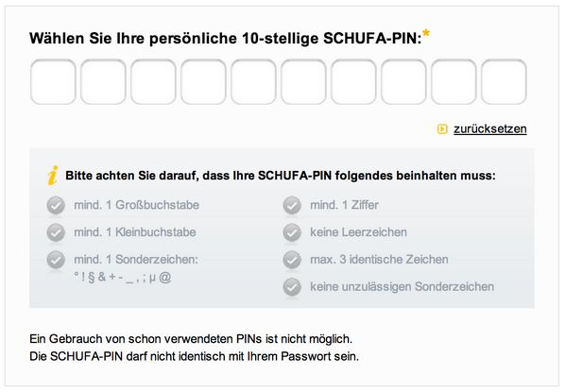
Task: Click checkmark icon for mind. 1 Kleinbuchstabe
Action: coord(56,232)
